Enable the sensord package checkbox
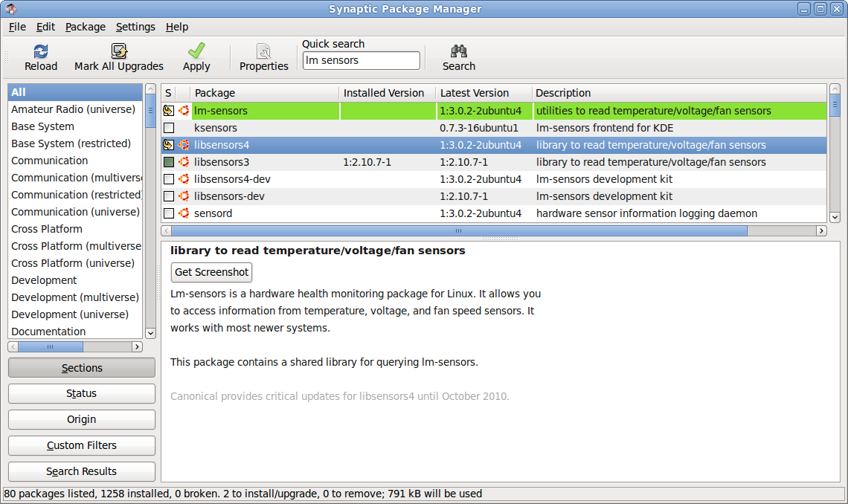Image resolution: width=848 pixels, height=504 pixels. pyautogui.click(x=168, y=213)
